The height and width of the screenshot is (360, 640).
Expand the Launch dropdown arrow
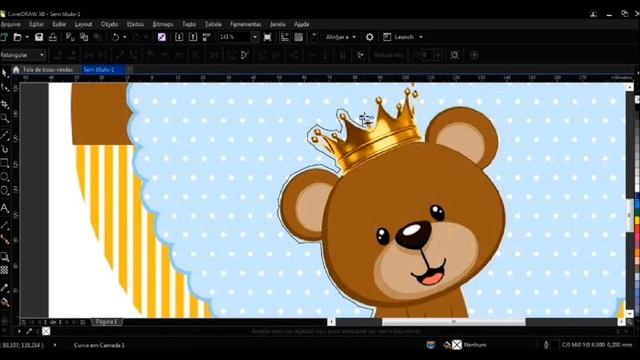(x=421, y=37)
